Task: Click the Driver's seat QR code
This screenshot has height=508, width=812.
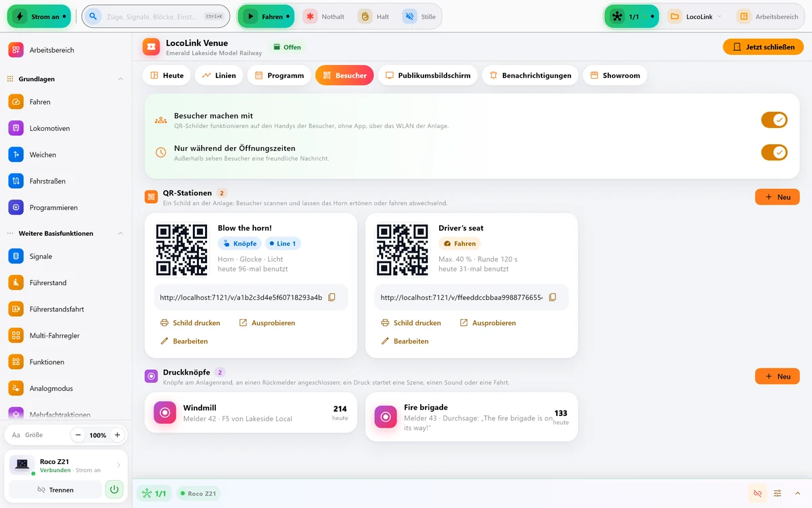Action: 403,250
